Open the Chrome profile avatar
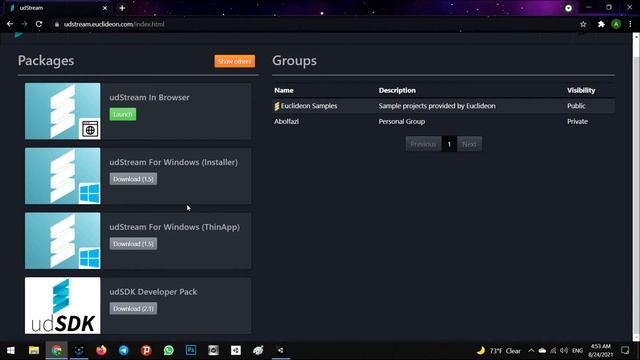The height and width of the screenshot is (360, 640). pos(616,24)
